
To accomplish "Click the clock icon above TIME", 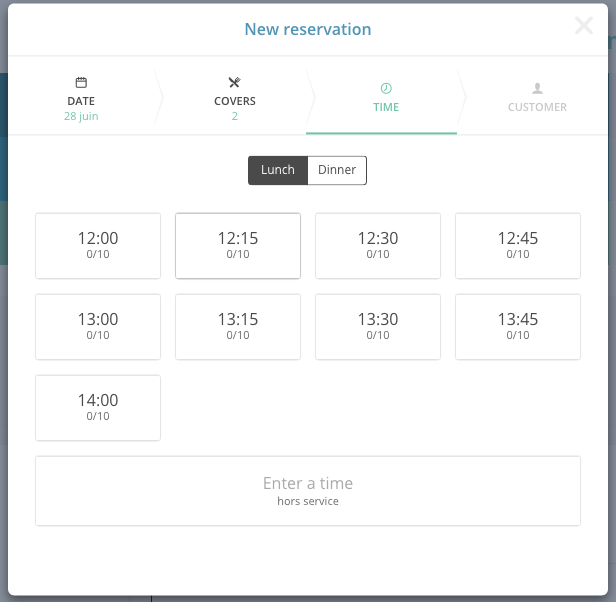I will [x=386, y=88].
